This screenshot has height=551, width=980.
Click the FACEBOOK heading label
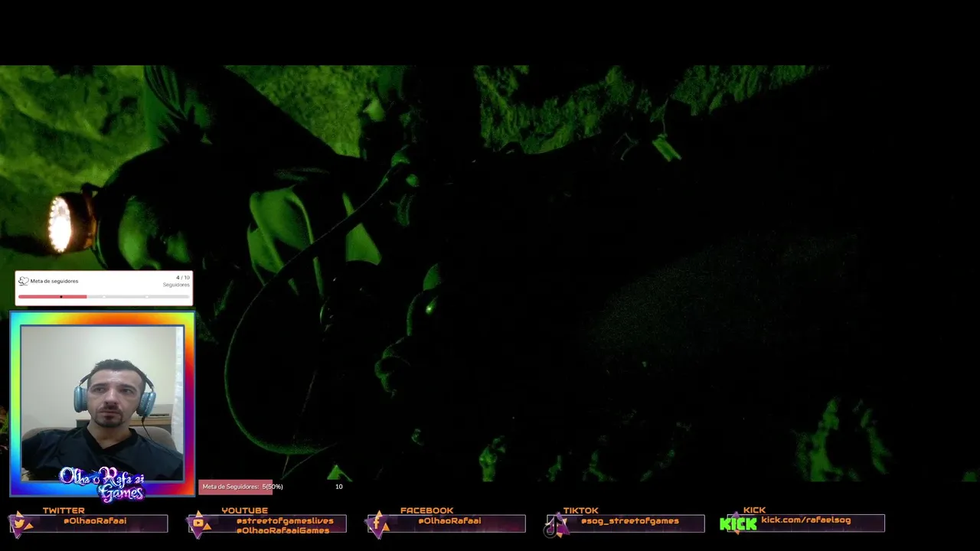pos(426,510)
